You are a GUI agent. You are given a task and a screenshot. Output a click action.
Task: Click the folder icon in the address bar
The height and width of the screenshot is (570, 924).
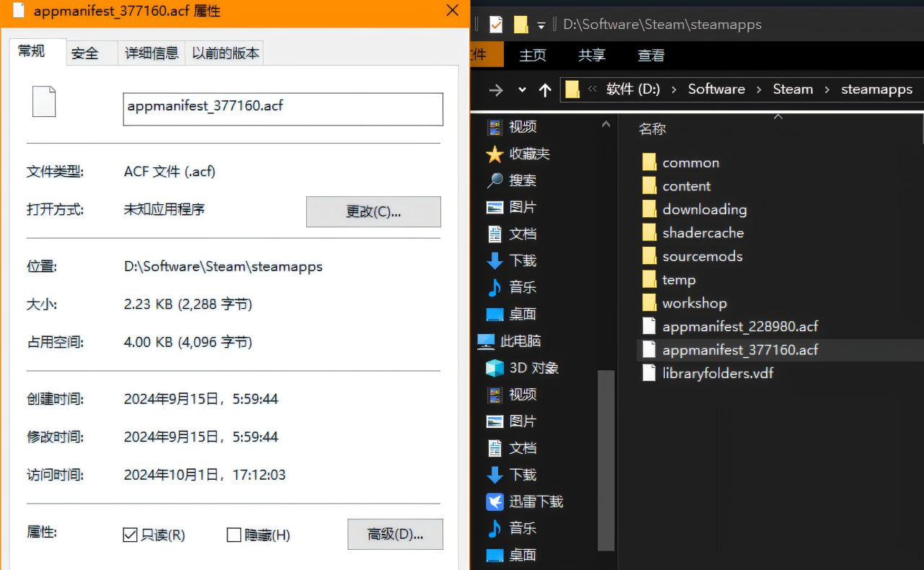(x=572, y=89)
